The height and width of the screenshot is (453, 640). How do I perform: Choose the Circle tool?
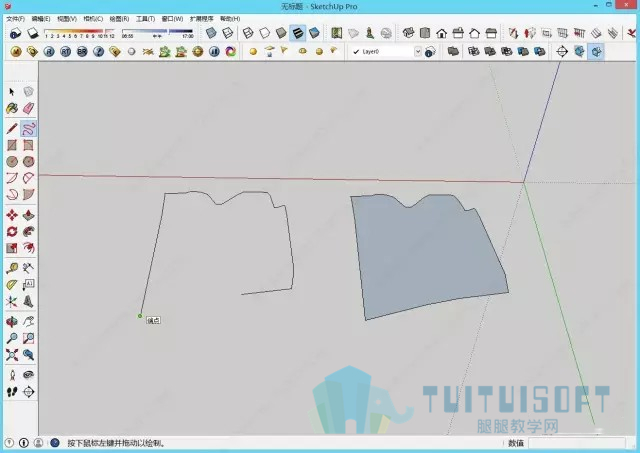[12, 162]
